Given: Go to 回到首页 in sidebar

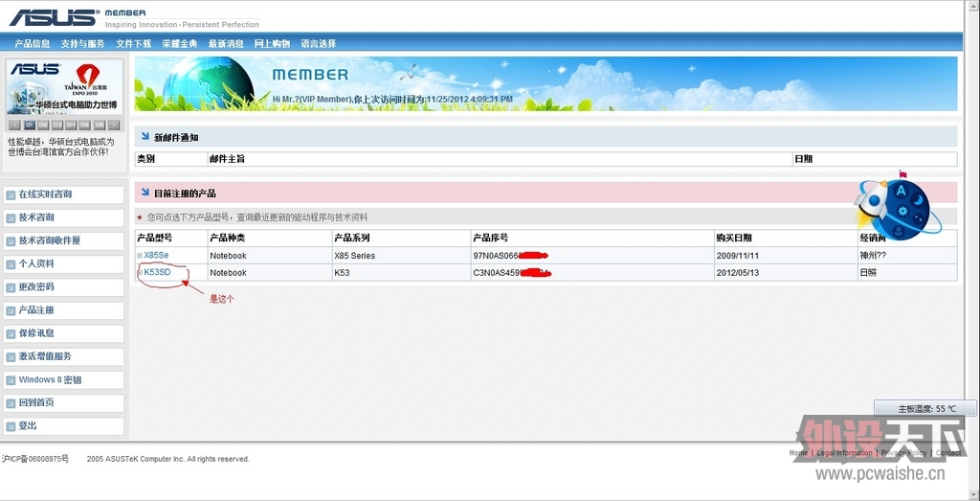Looking at the screenshot, I should (63, 402).
